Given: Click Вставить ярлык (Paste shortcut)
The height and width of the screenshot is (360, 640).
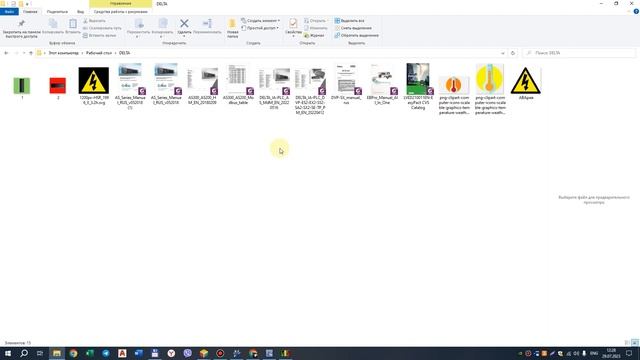Looking at the screenshot, I should point(99,36).
